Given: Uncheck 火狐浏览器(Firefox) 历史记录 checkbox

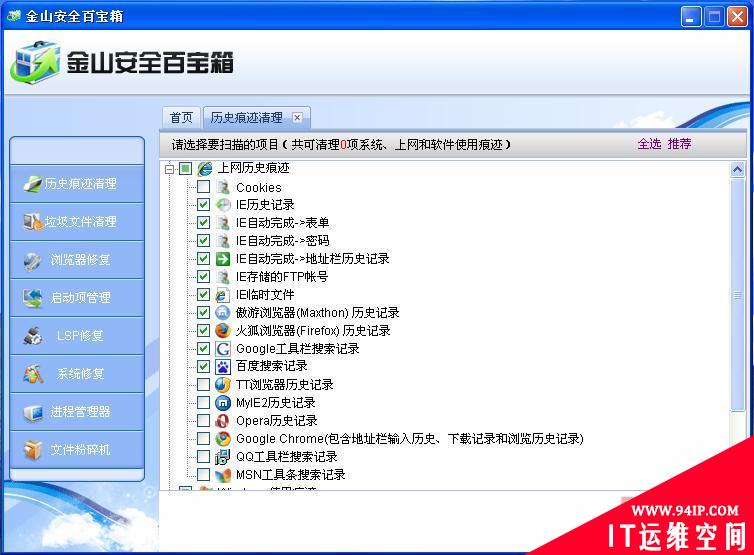Looking at the screenshot, I should coord(203,330).
